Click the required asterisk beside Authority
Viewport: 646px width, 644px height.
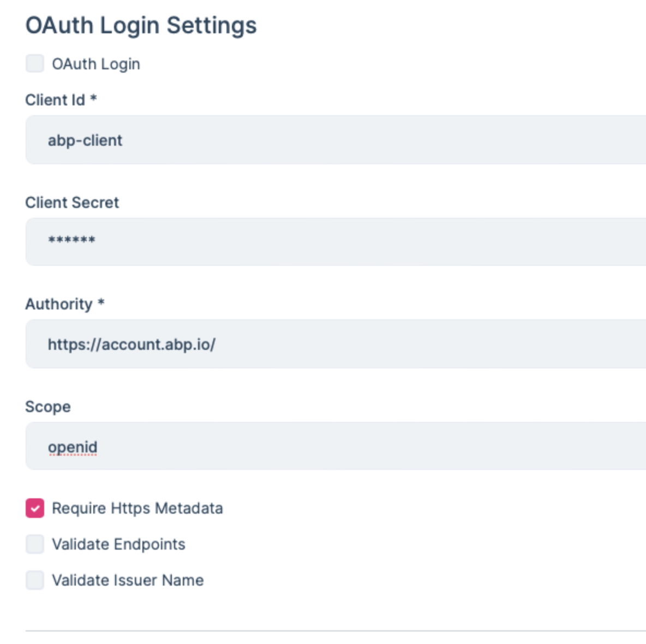pos(101,303)
